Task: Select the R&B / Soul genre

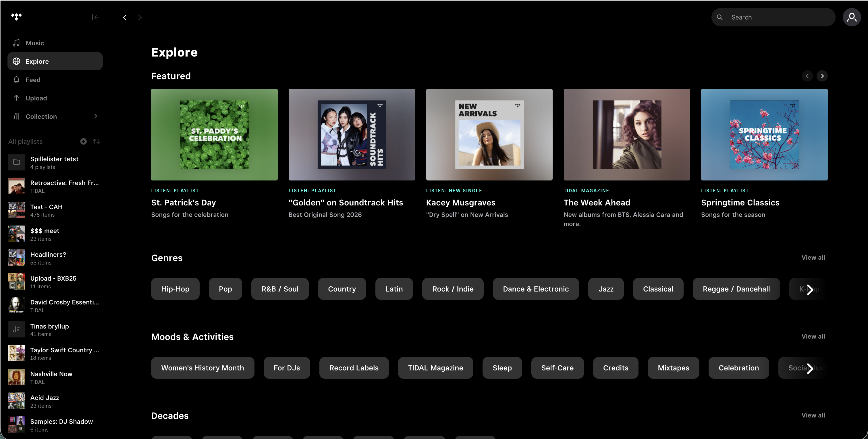Action: pyautogui.click(x=280, y=289)
